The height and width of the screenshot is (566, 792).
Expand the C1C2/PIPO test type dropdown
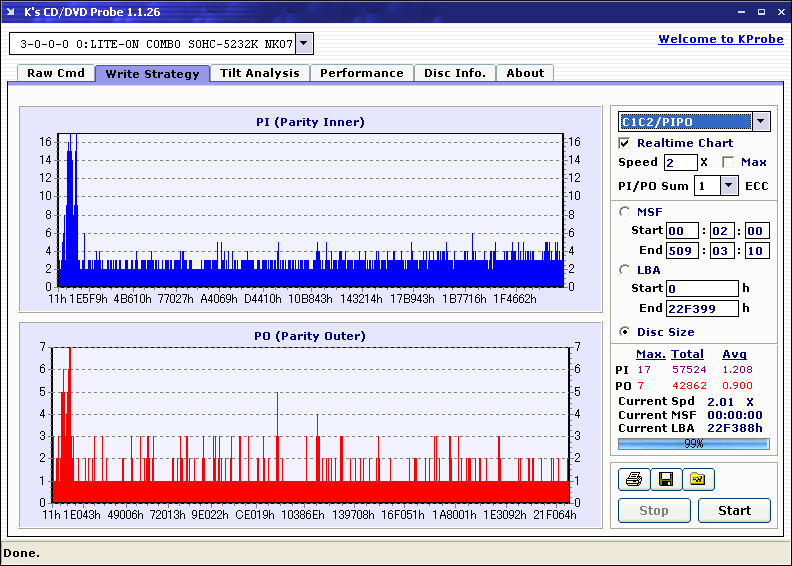point(760,122)
